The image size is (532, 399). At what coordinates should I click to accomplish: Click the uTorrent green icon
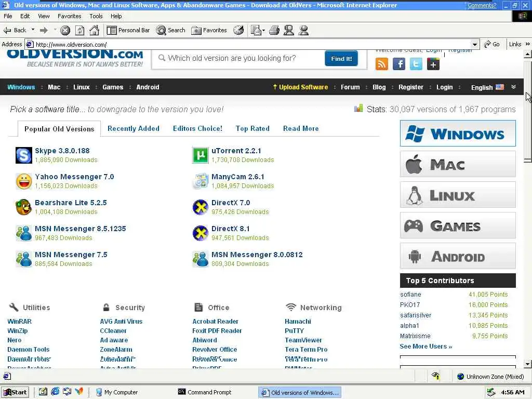(x=200, y=155)
